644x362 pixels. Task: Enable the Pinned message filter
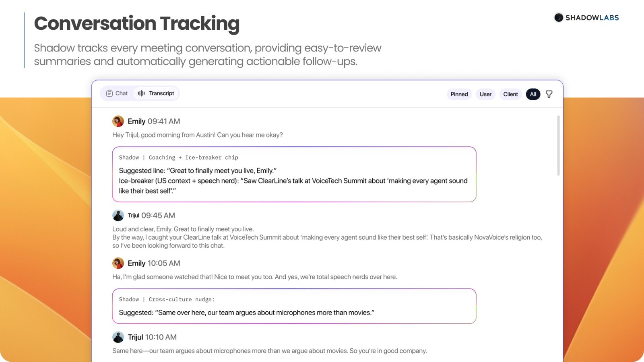(459, 94)
